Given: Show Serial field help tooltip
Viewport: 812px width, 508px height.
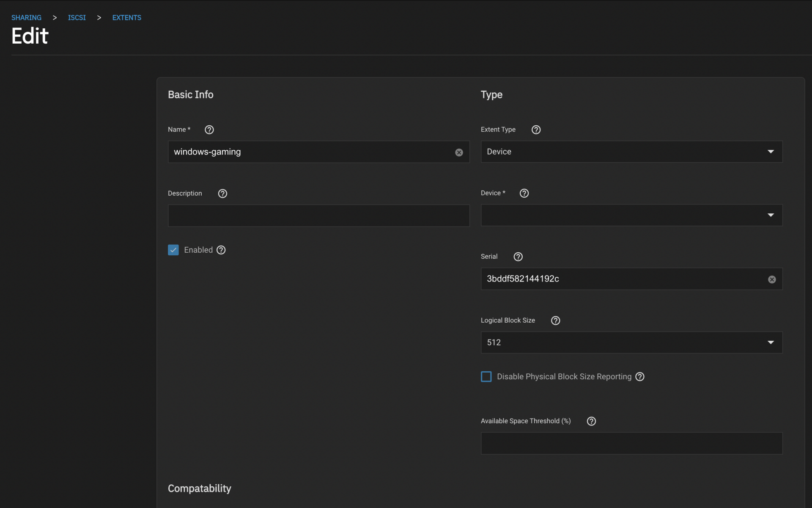Looking at the screenshot, I should tap(518, 257).
